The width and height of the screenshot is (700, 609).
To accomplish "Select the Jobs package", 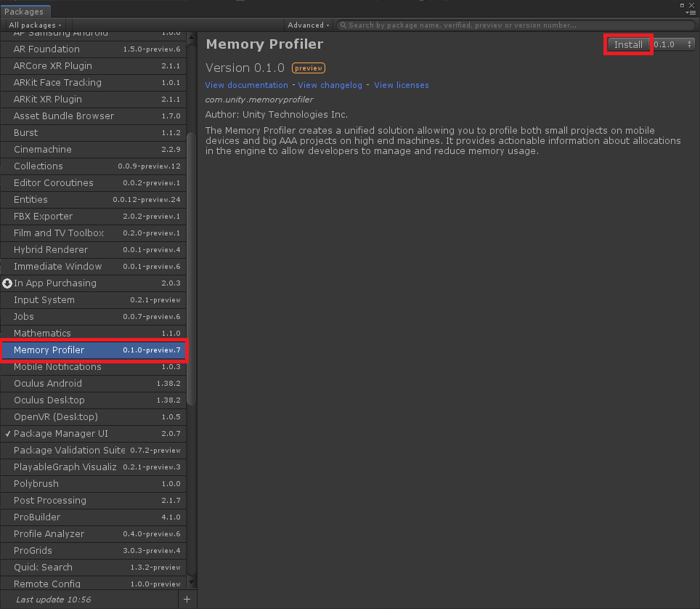I will tap(93, 317).
